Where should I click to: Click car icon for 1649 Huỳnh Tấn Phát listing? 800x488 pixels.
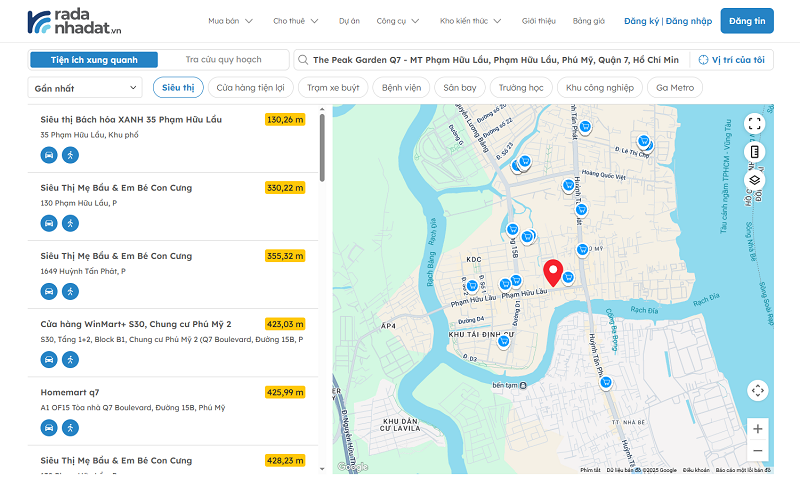point(49,291)
